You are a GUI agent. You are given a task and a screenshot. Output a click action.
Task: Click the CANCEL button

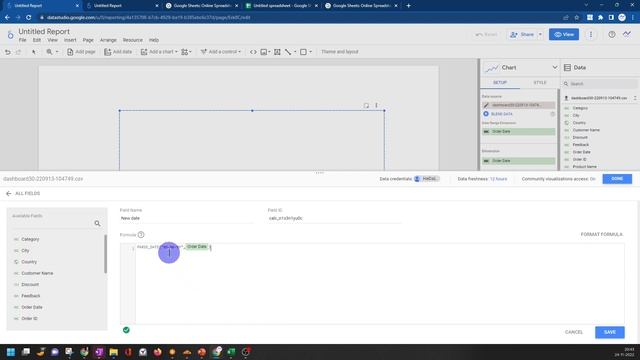pyautogui.click(x=573, y=332)
